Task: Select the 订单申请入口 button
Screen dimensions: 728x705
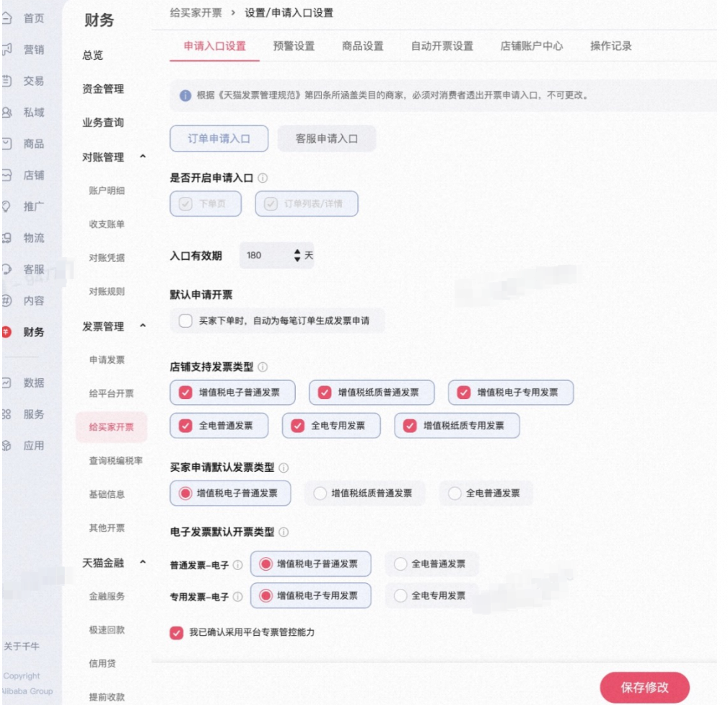Action: [x=219, y=139]
